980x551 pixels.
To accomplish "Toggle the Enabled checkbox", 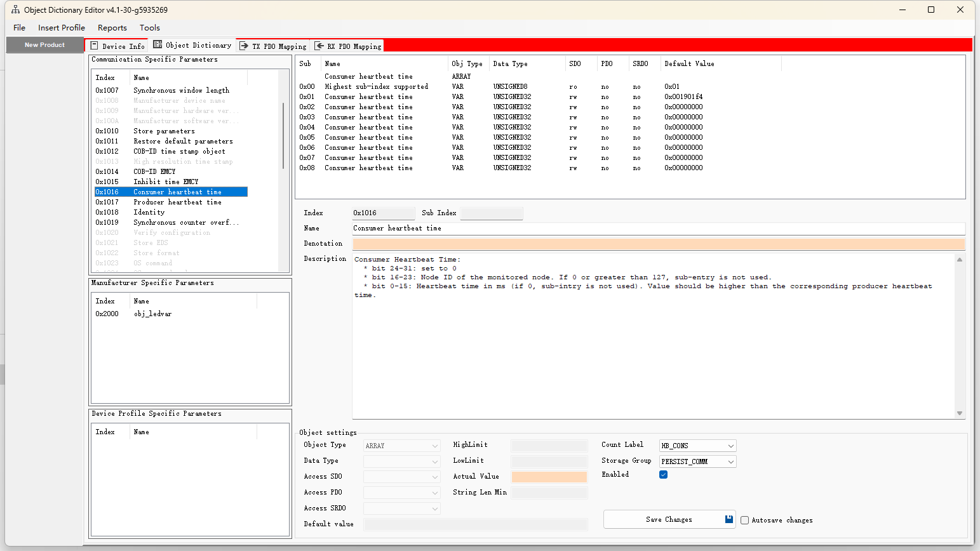I will [663, 475].
